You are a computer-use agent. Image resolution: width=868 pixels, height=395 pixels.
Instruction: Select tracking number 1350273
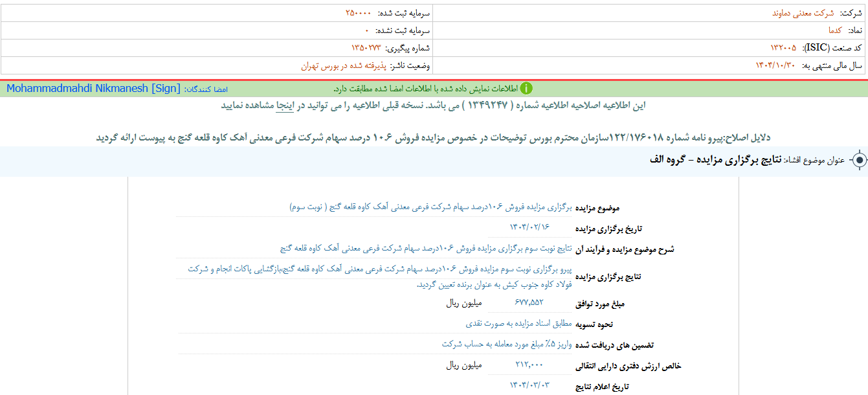[x=366, y=48]
